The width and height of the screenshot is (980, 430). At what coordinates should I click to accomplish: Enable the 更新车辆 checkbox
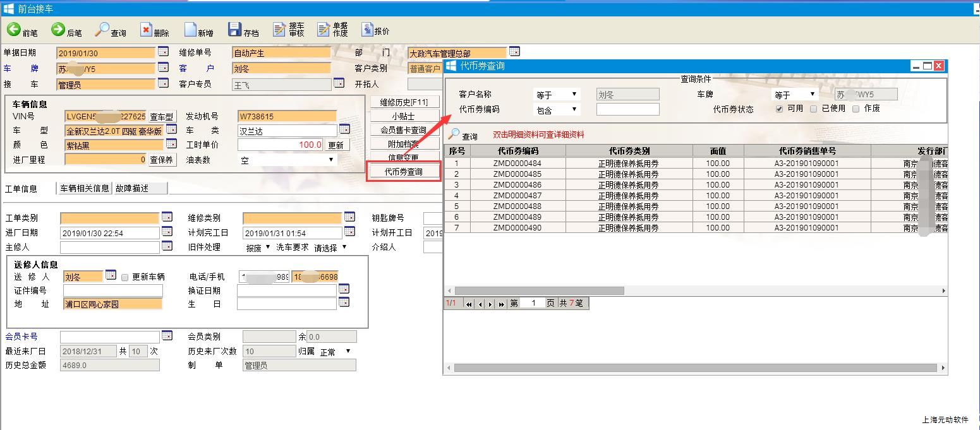coord(125,277)
